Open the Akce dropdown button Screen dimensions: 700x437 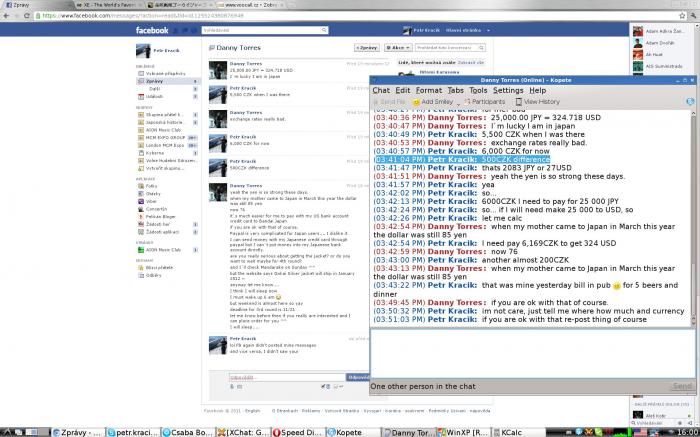click(x=398, y=48)
